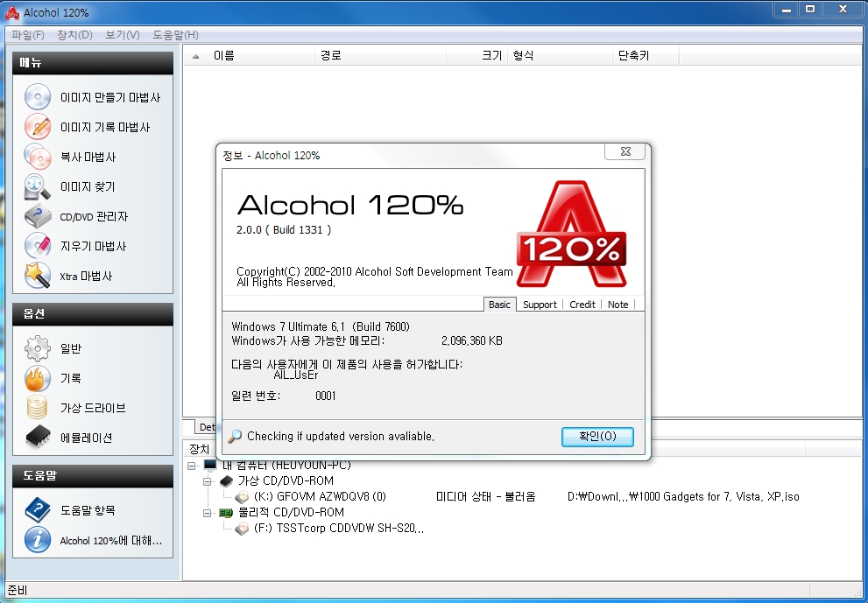
Task: Click the 물리적 CD/DVD-ROM card icon
Action: (226, 513)
